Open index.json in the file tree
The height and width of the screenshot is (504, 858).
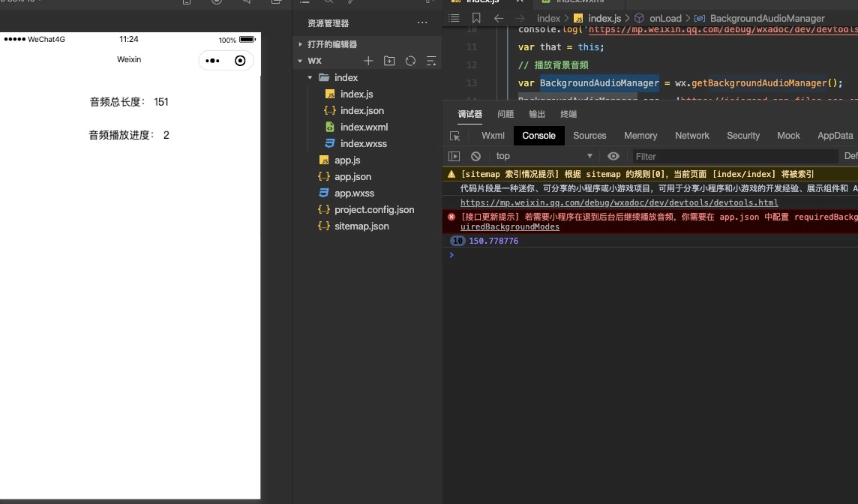(361, 110)
